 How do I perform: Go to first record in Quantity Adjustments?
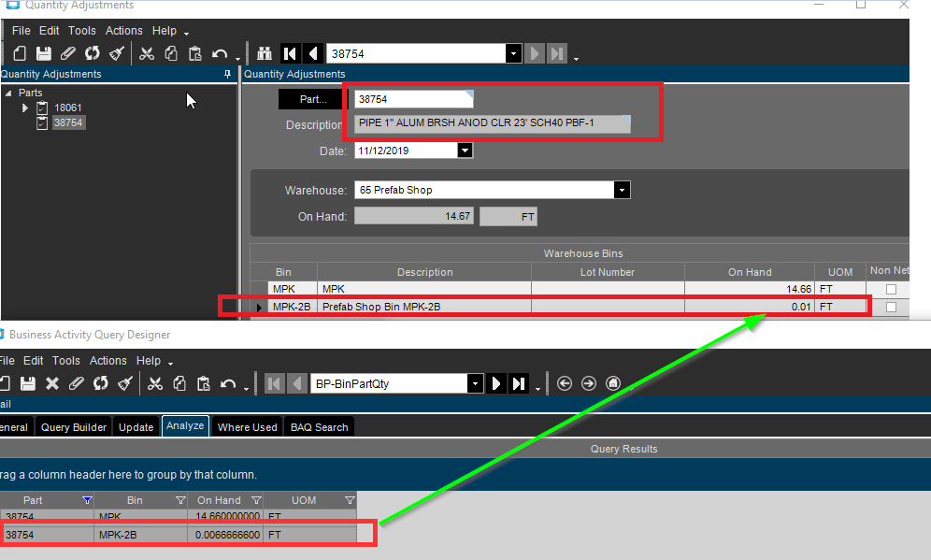click(x=290, y=53)
